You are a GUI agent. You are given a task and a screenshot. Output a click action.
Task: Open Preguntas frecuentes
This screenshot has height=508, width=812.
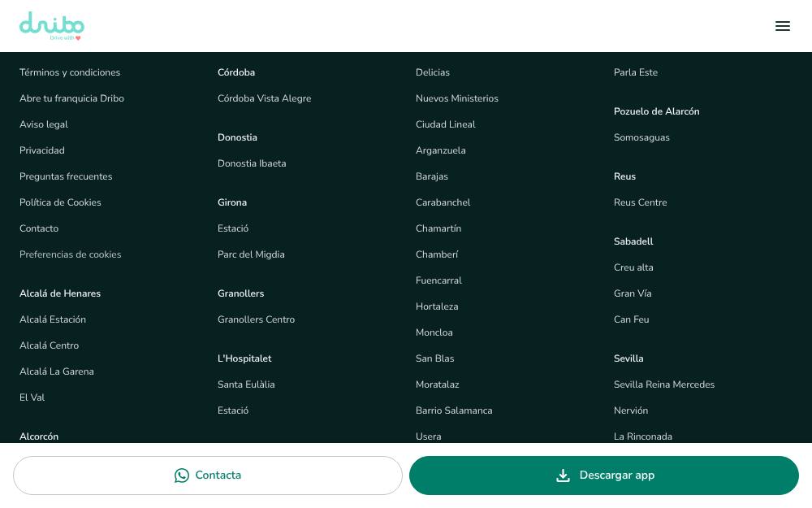tap(66, 176)
